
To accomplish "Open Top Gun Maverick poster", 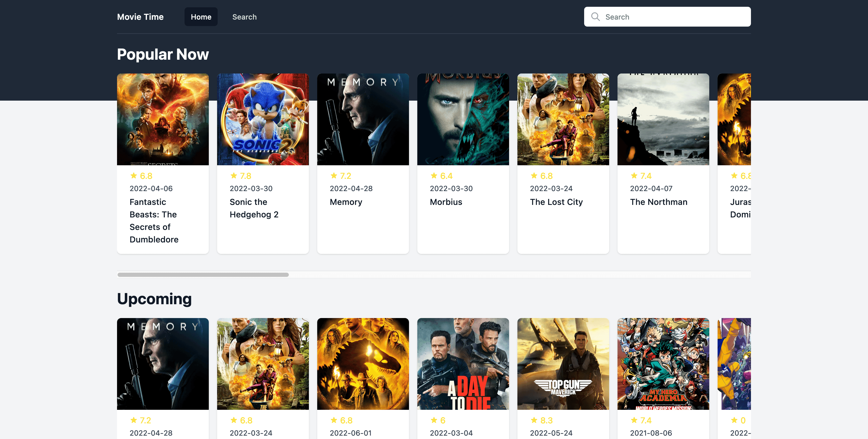I will point(563,364).
